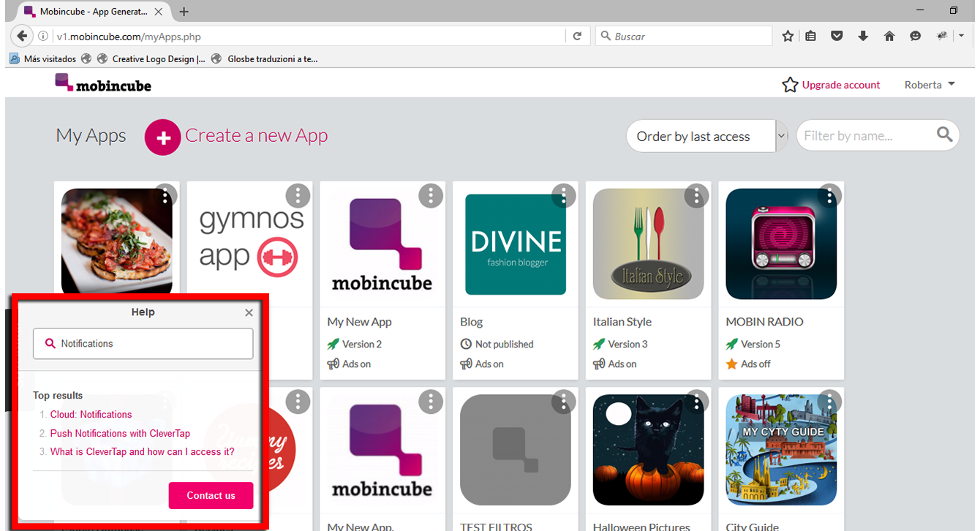Open three-dot menu on City Guide card
Screen dimensions: 980x531
point(830,401)
